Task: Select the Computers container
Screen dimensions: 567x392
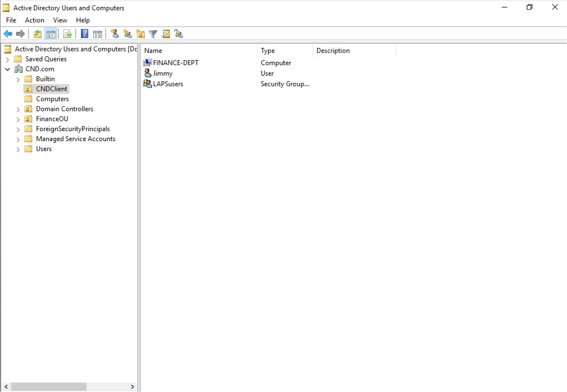Action: click(52, 99)
